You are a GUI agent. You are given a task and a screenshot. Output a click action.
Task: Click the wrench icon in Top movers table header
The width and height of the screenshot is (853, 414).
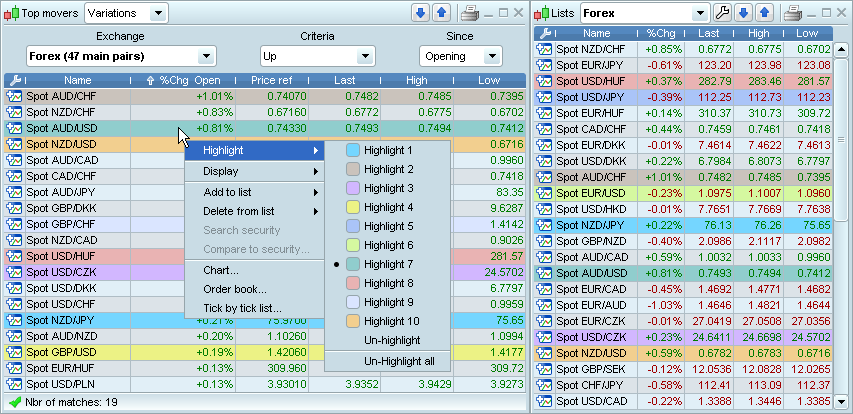pyautogui.click(x=14, y=80)
